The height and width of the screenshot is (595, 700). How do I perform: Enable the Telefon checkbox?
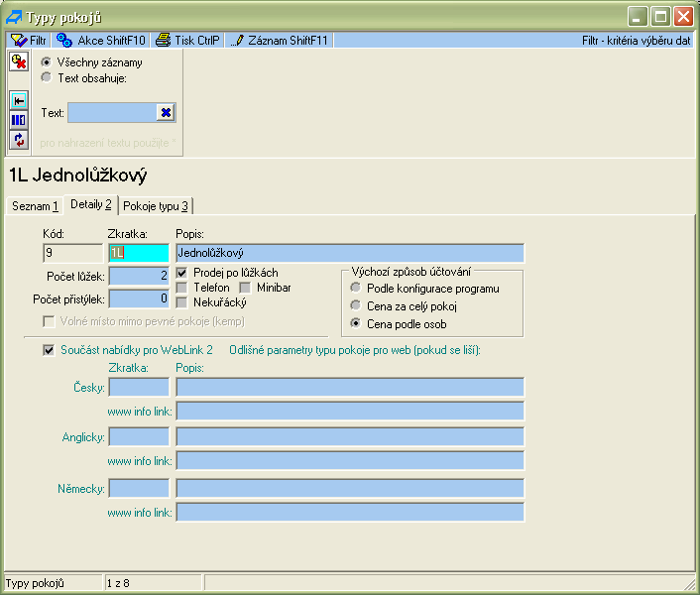tap(181, 288)
